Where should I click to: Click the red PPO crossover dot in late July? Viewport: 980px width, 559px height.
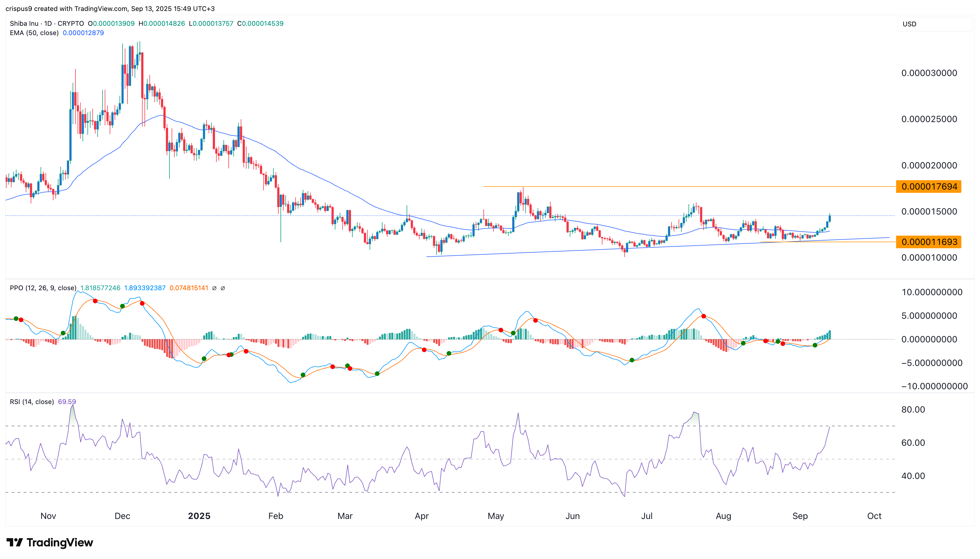(703, 316)
